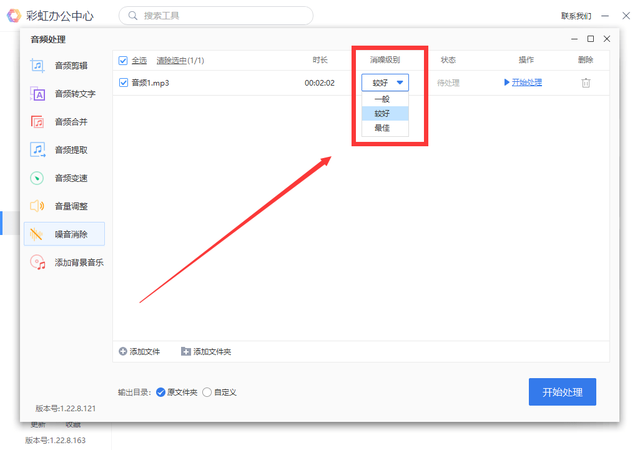Image resolution: width=640 pixels, height=450 pixels.
Task: Click version text 版本号:1.22.8.121
Action: pyautogui.click(x=65, y=408)
